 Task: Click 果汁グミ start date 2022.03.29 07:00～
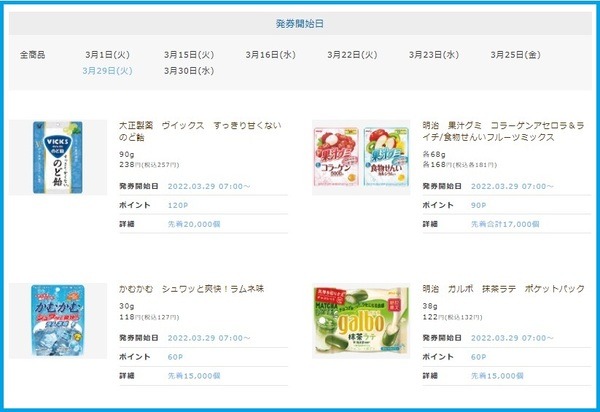tap(512, 186)
